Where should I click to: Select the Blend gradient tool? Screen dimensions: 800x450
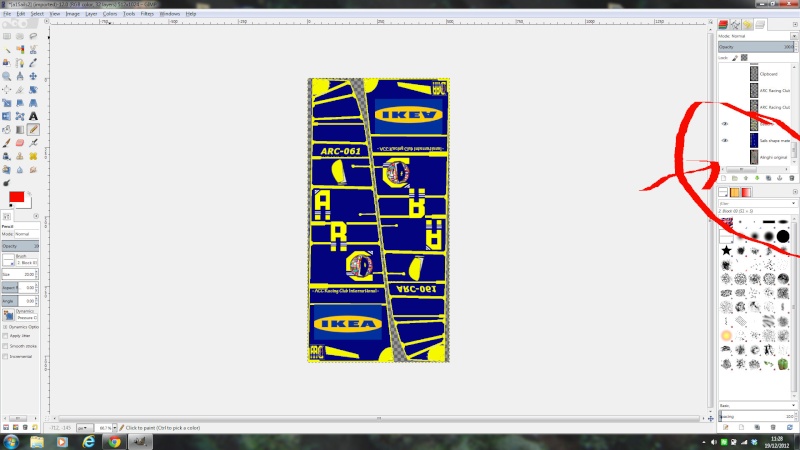[20, 130]
